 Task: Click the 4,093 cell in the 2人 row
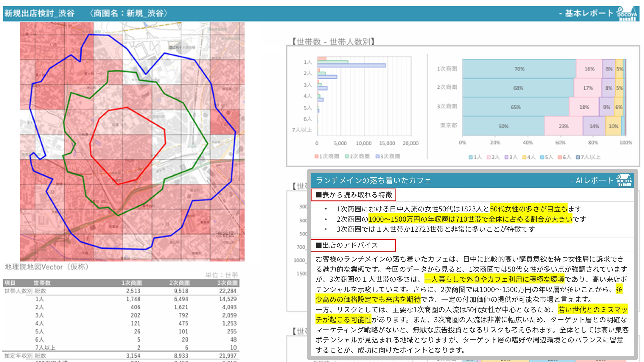[229, 307]
